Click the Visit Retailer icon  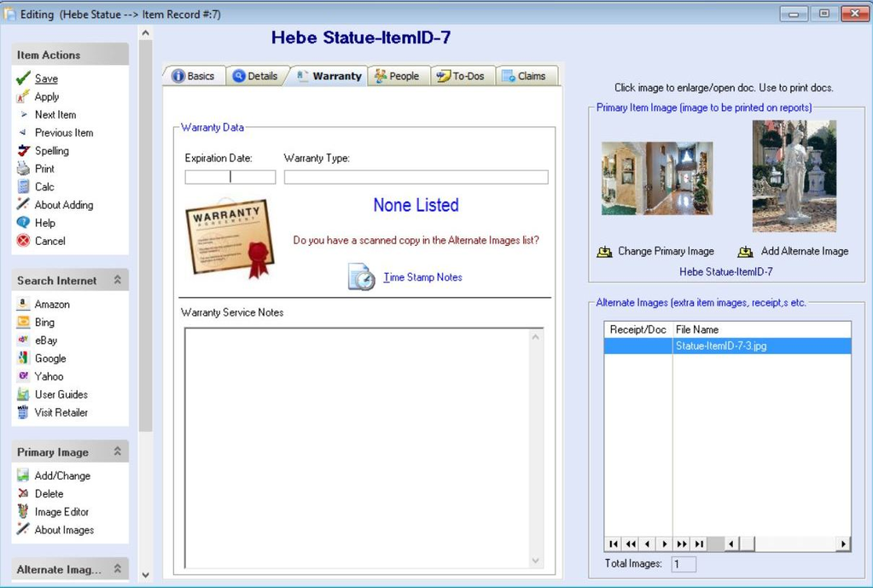coord(23,412)
